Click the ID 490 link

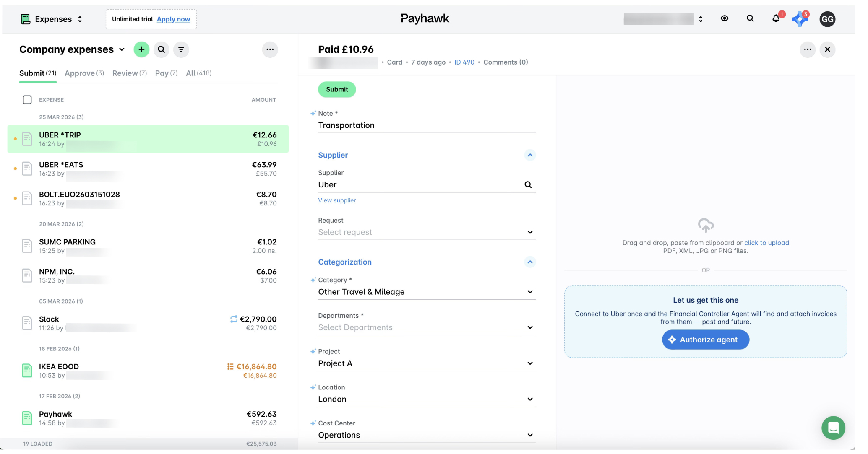464,62
